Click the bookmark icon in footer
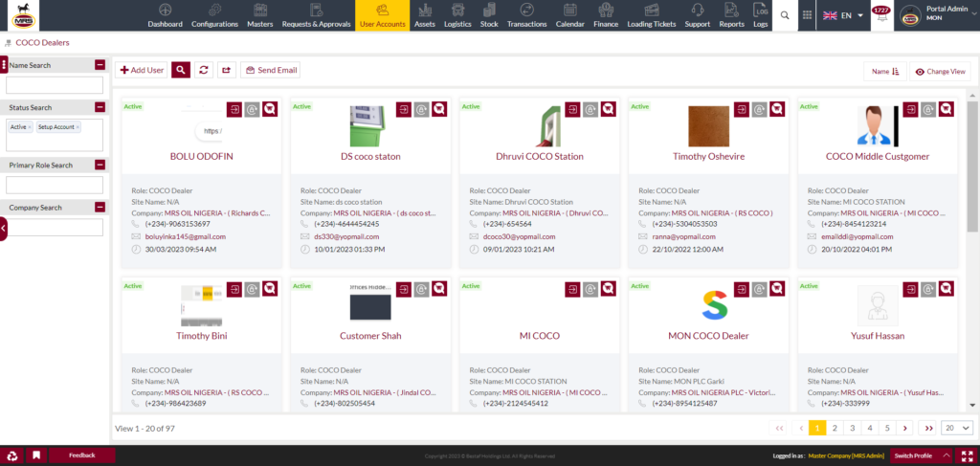This screenshot has width=980, height=466. coord(36,455)
